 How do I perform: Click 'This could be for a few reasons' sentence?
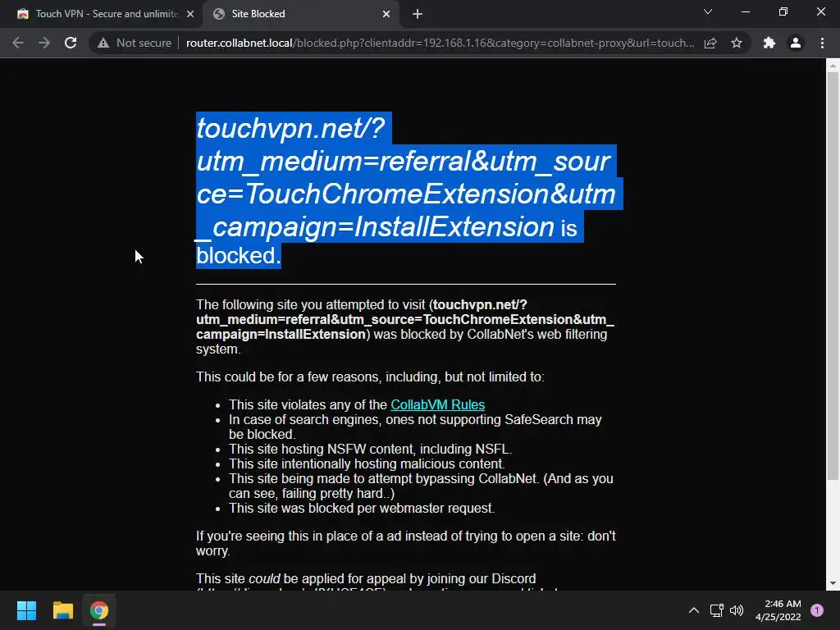tap(370, 377)
